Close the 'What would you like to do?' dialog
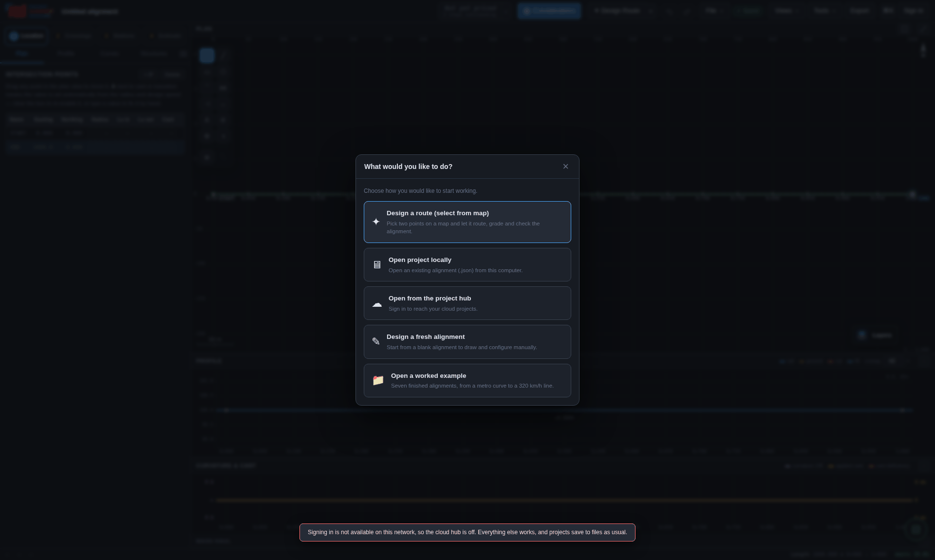This screenshot has height=560, width=935. [565, 167]
